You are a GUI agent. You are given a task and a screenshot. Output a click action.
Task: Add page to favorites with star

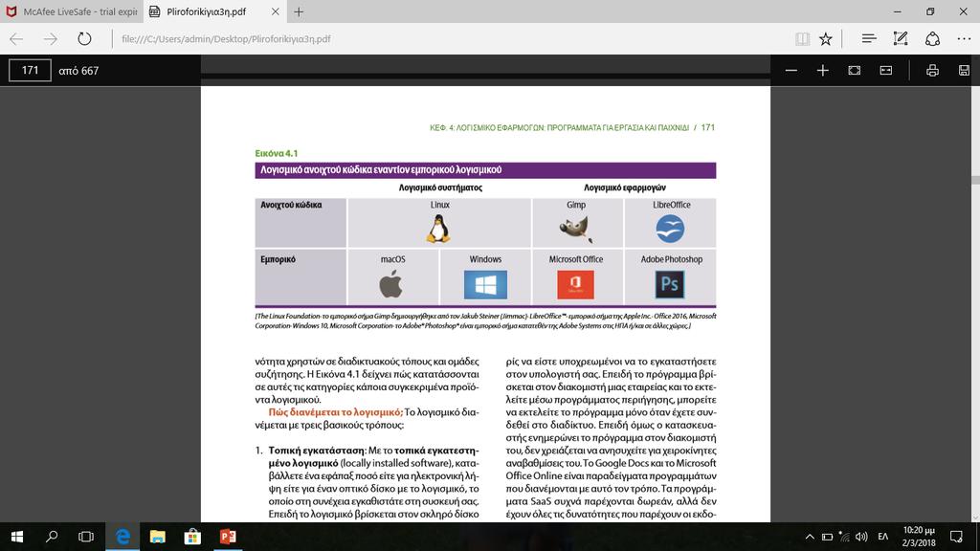826,38
